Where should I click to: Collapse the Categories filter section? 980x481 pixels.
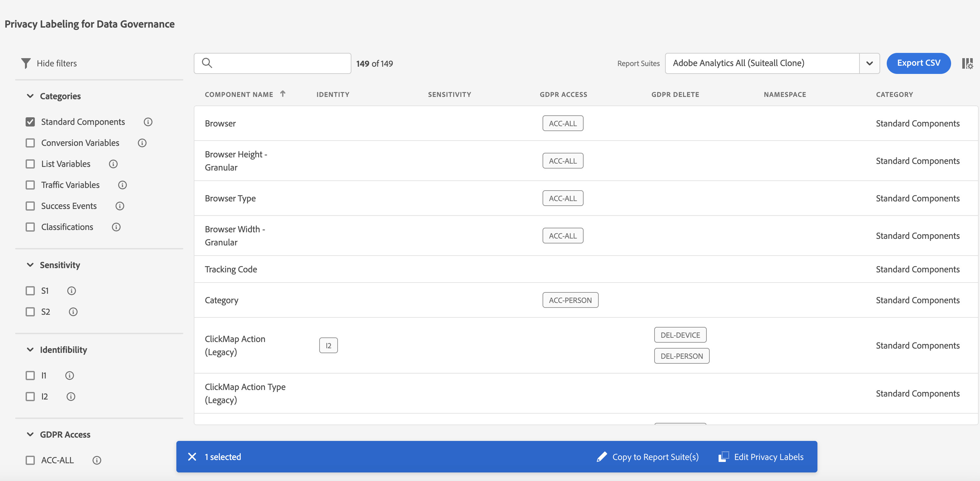[x=30, y=96]
